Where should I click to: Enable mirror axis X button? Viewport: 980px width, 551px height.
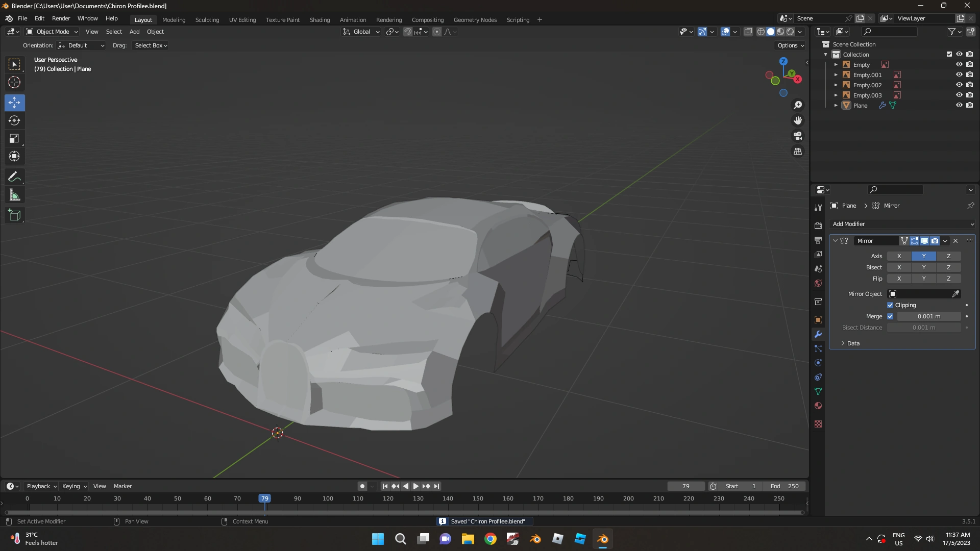coord(899,256)
